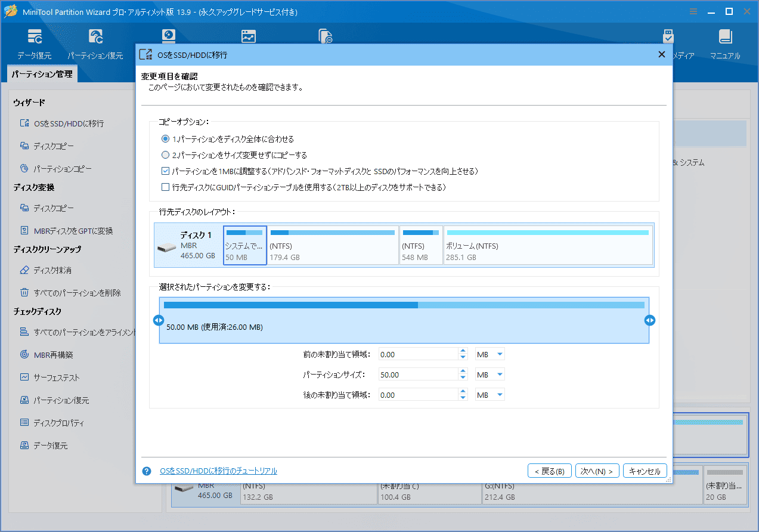The height and width of the screenshot is (532, 759).
Task: Open the space analyzer chart icon in toolbar
Action: (248, 37)
